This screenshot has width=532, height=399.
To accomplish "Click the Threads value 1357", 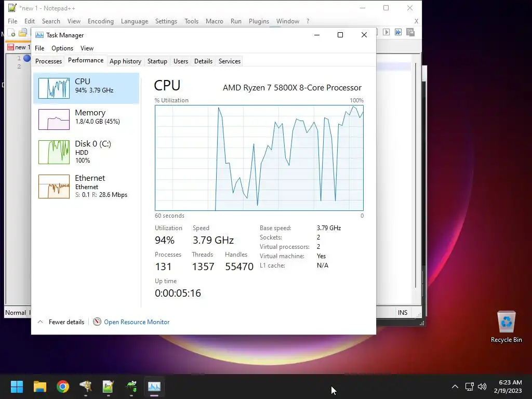I will 203,267.
